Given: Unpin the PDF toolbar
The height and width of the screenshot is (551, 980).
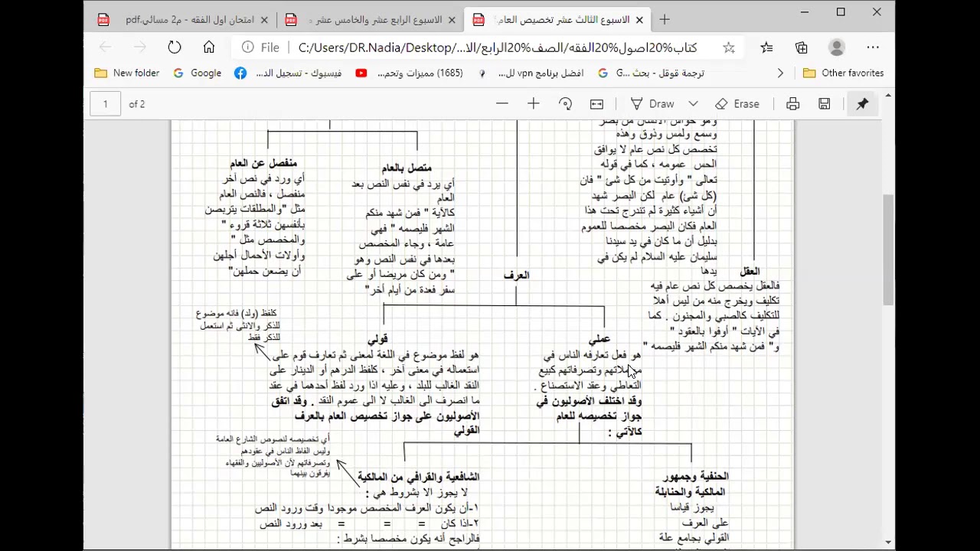Looking at the screenshot, I should pyautogui.click(x=862, y=104).
